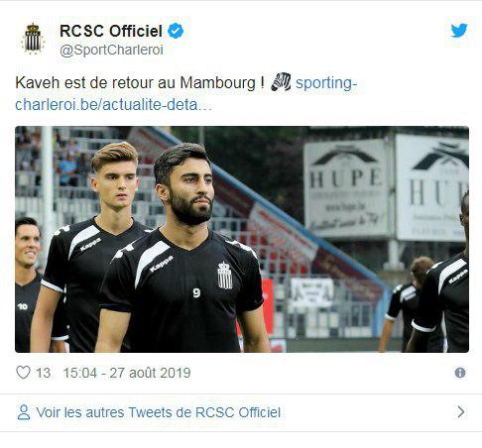Viewport: 482px width, 448px height.
Task: Click the like count 13
Action: [x=43, y=373]
